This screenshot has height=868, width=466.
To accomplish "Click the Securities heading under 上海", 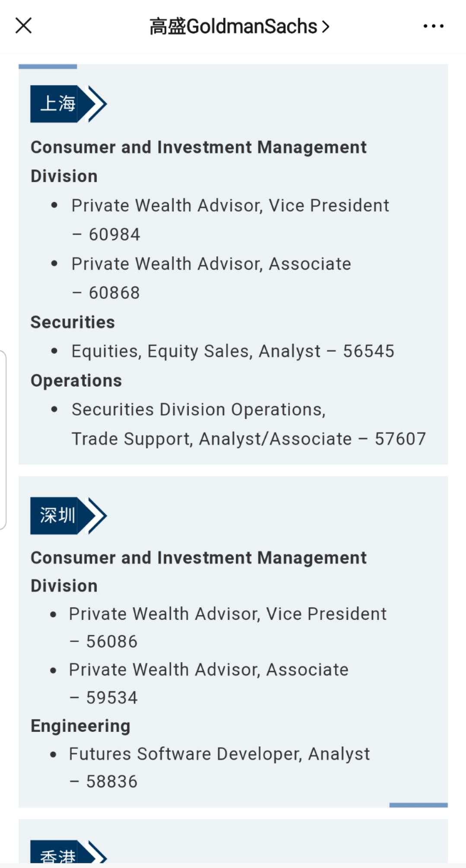I will (73, 322).
